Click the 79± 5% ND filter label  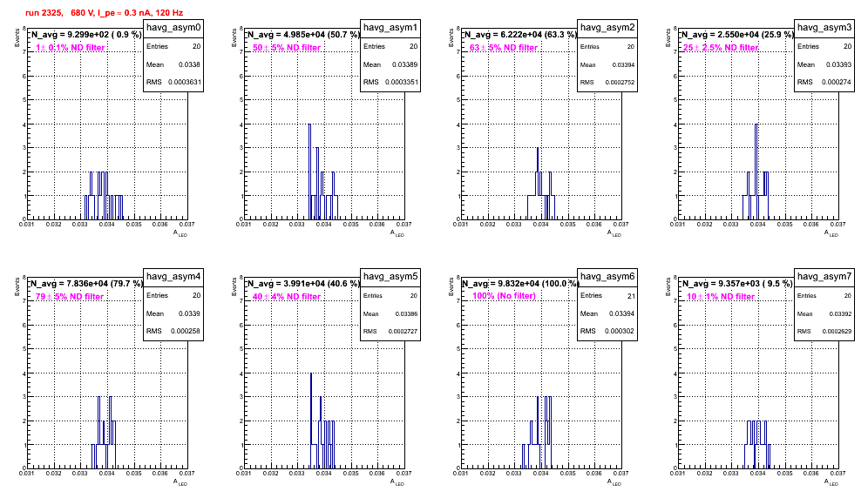coord(70,297)
